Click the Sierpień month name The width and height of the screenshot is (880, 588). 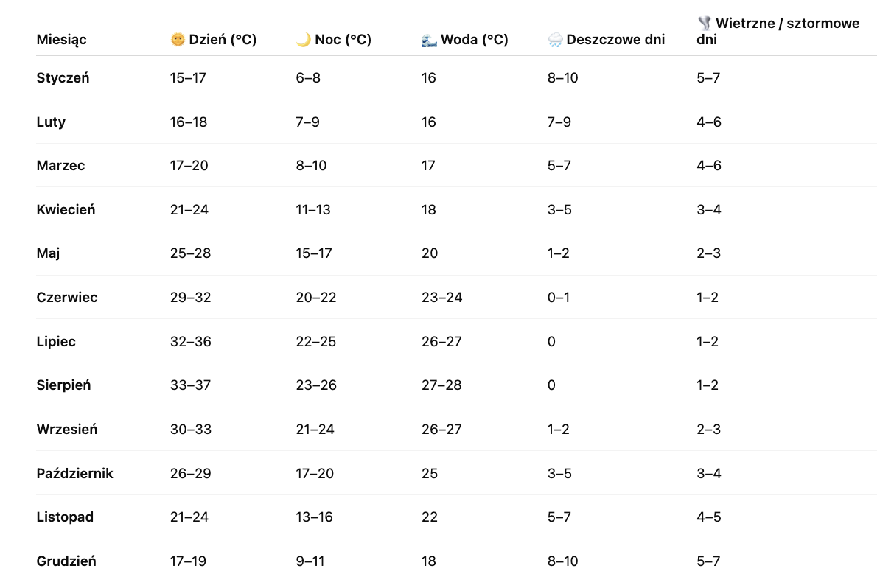[x=63, y=385]
